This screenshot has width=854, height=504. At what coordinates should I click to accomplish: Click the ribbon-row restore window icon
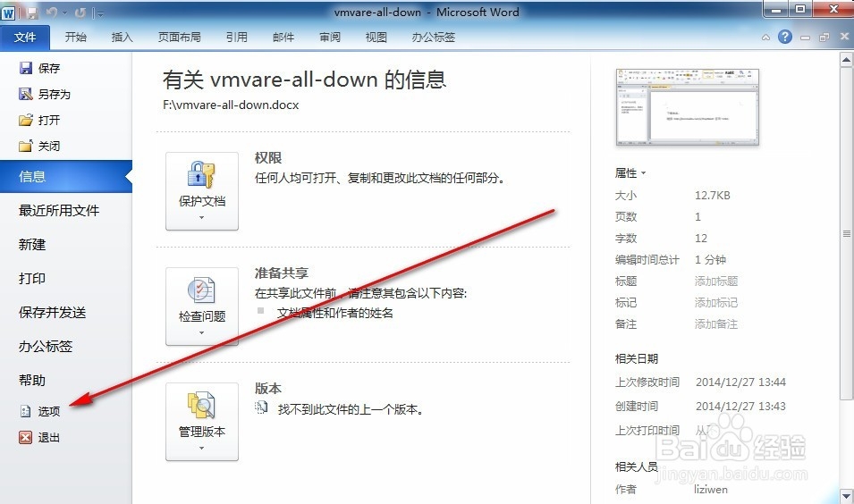[824, 37]
